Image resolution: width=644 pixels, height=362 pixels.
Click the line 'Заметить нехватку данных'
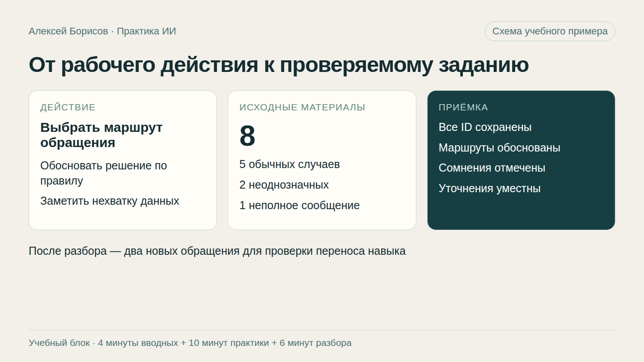pyautogui.click(x=110, y=201)
